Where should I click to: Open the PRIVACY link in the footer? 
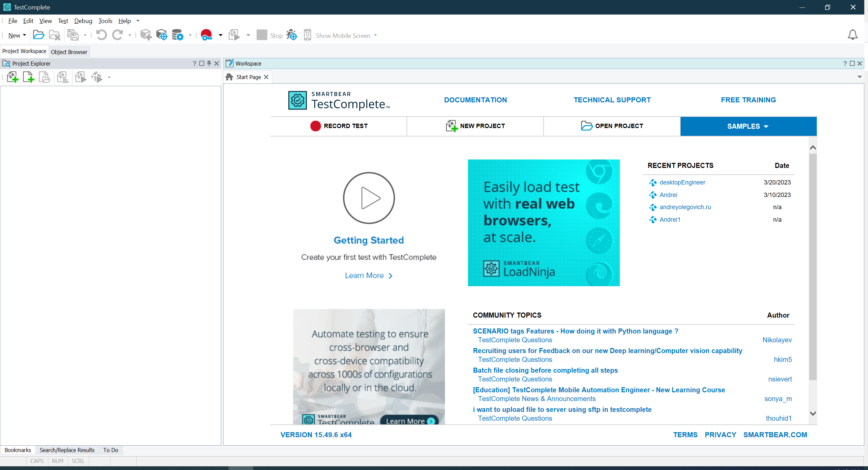[720, 435]
